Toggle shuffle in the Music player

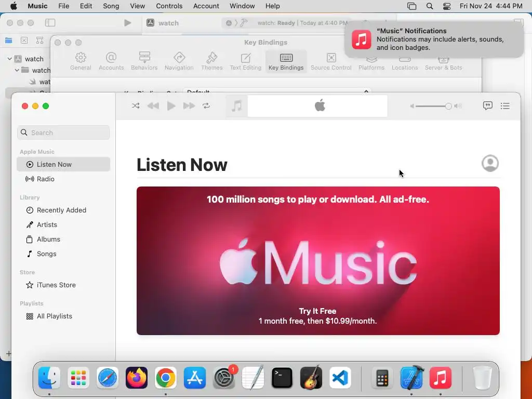pyautogui.click(x=136, y=106)
